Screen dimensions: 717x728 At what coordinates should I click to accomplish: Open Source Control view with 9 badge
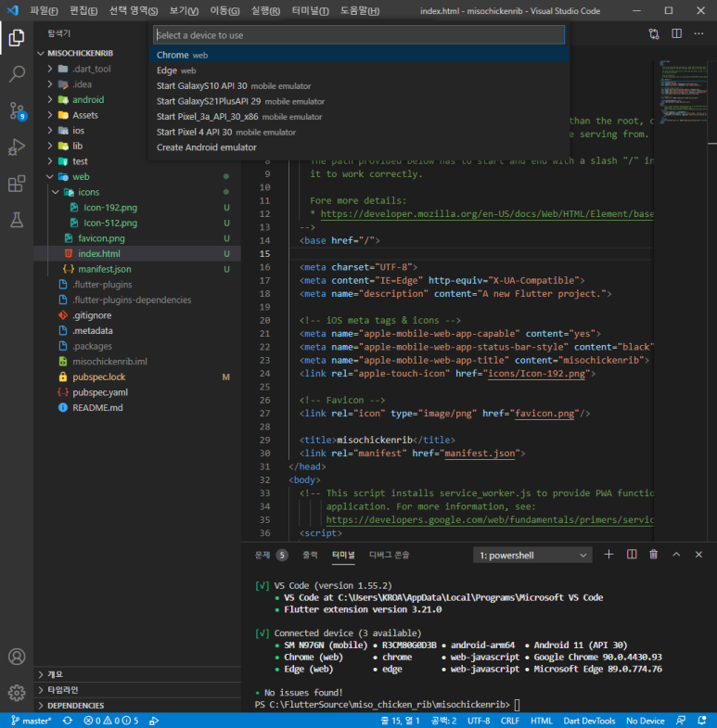[17, 110]
